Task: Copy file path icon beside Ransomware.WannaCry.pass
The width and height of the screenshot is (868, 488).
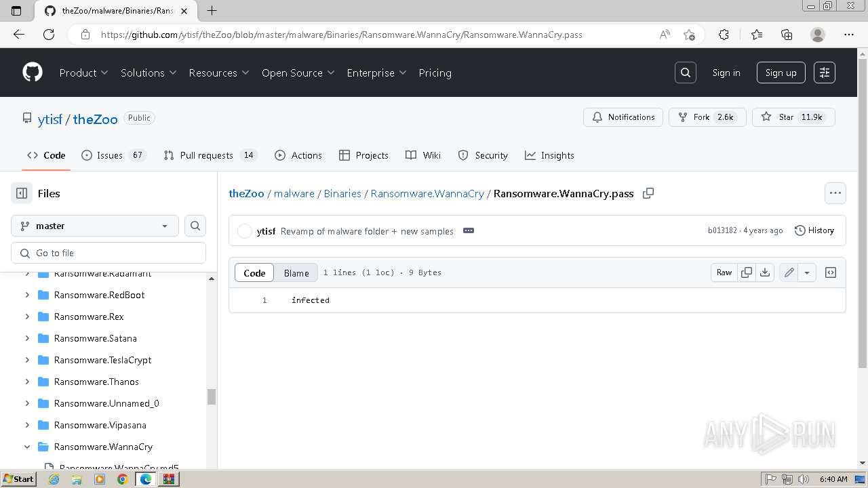Action: click(648, 193)
